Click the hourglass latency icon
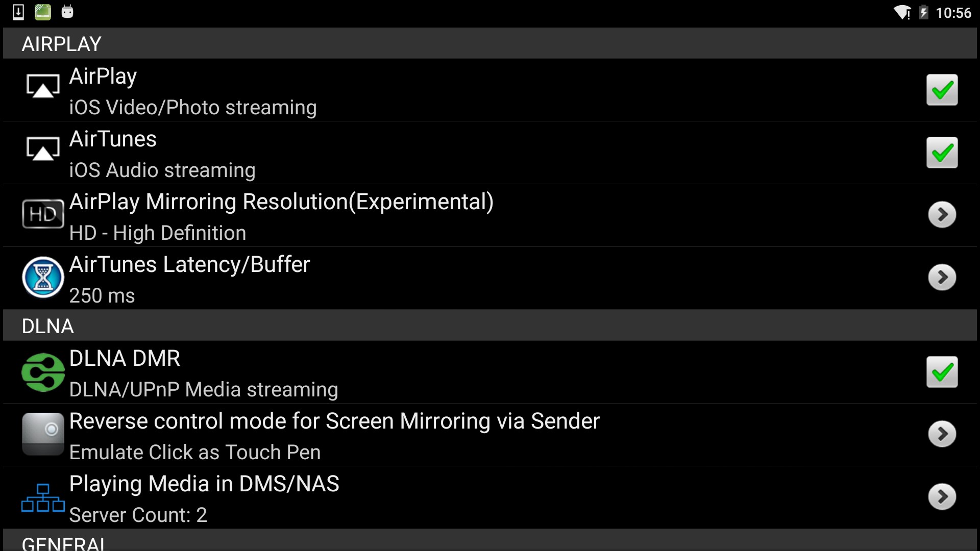Image resolution: width=980 pixels, height=551 pixels. coord(43,277)
